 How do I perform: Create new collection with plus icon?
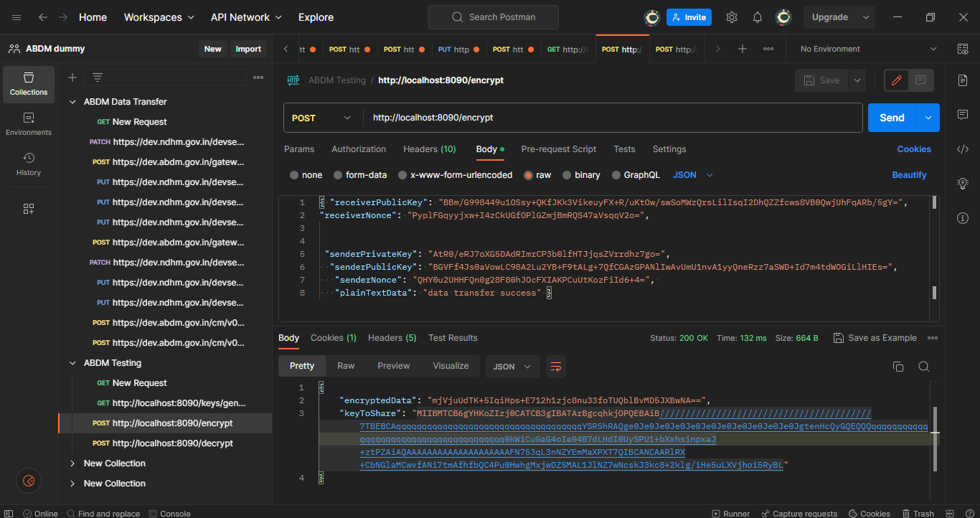point(72,77)
